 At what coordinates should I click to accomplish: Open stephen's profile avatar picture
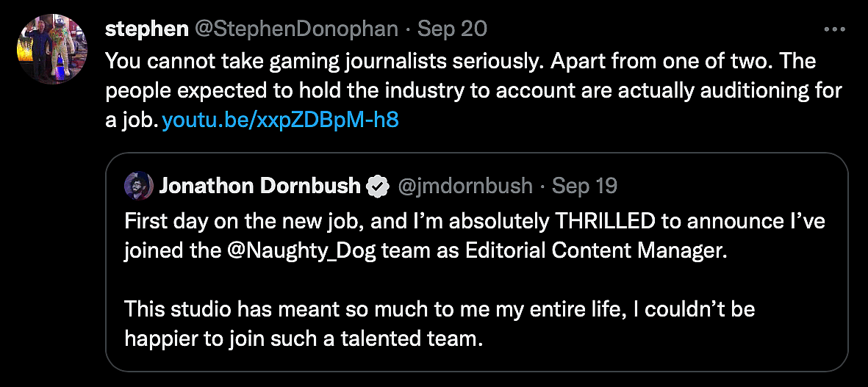pos(48,51)
